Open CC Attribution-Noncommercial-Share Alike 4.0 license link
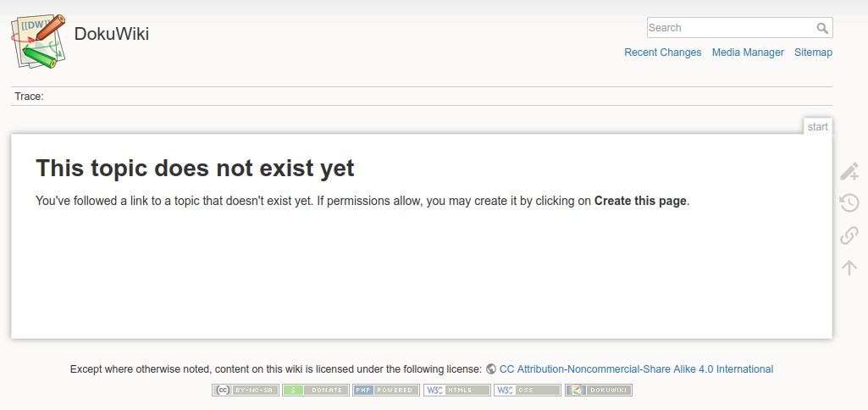868x410 pixels. [636, 369]
